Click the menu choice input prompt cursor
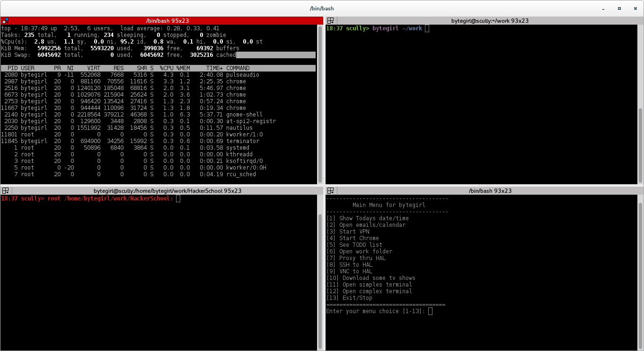 430,311
